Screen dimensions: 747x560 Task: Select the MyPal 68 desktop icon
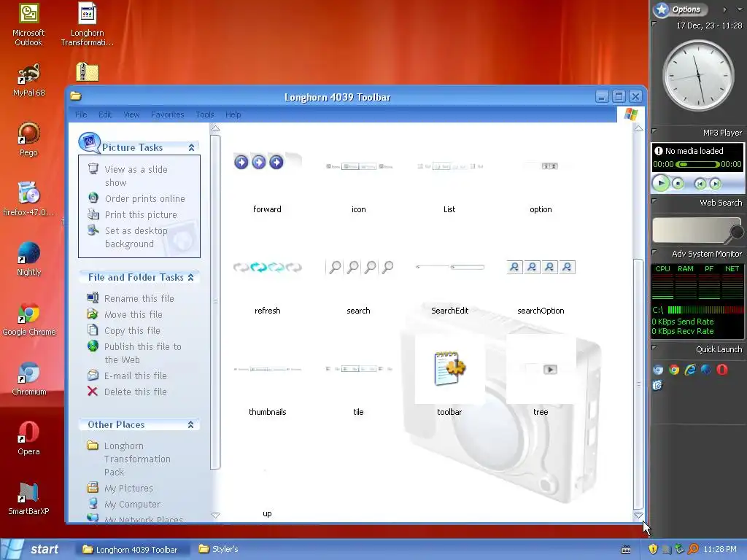pyautogui.click(x=28, y=80)
